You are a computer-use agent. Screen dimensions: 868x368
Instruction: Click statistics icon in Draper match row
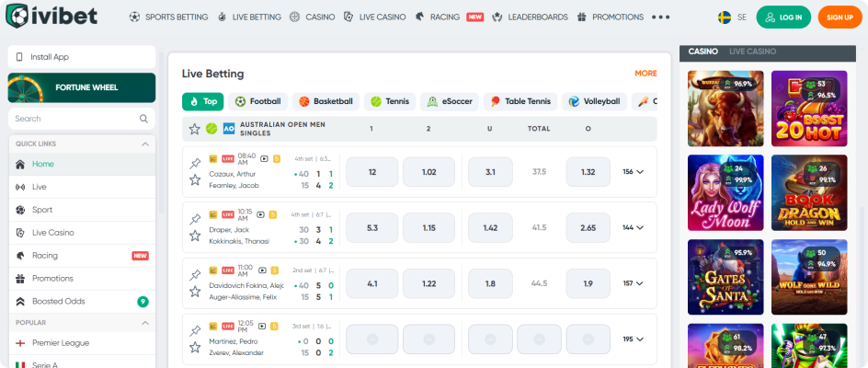(x=213, y=214)
